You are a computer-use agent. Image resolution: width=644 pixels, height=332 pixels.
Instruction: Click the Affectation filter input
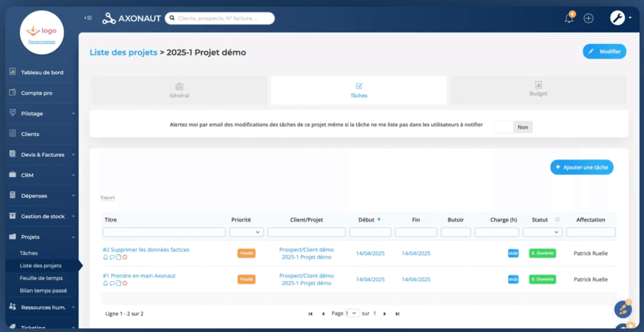tap(591, 232)
